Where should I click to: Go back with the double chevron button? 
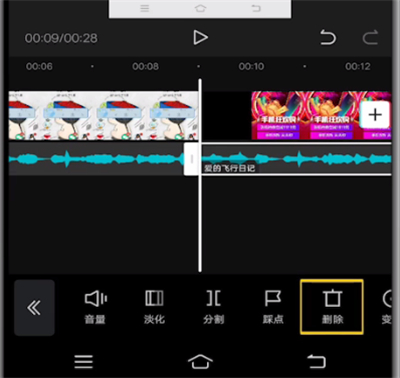pos(34,308)
